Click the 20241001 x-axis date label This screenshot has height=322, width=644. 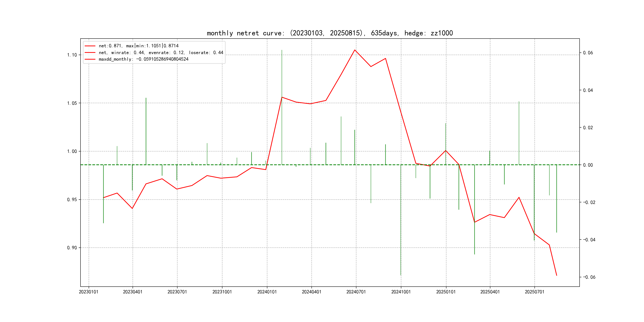[401, 292]
